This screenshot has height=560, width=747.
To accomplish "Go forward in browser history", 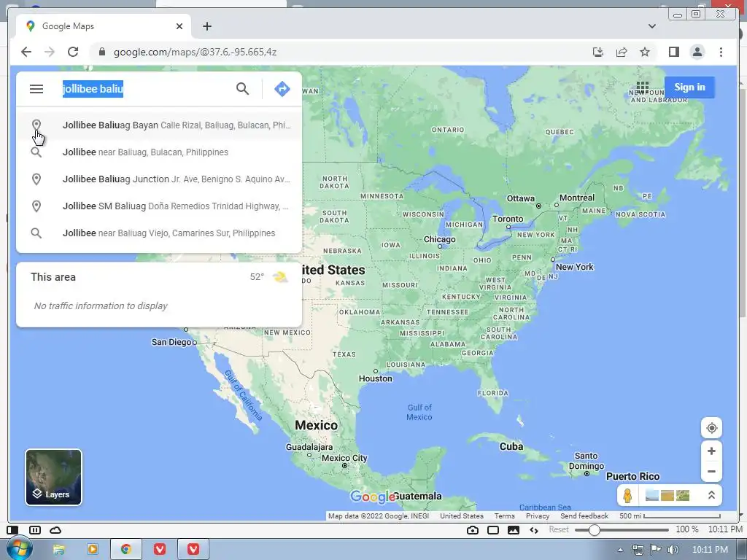I will 50,52.
